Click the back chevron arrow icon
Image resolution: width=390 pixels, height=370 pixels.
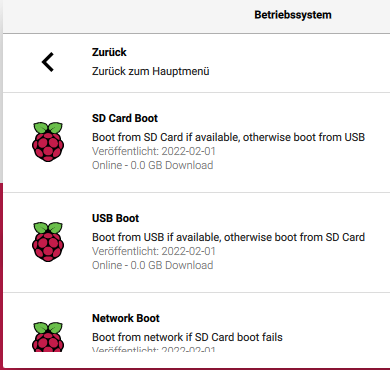pyautogui.click(x=48, y=62)
